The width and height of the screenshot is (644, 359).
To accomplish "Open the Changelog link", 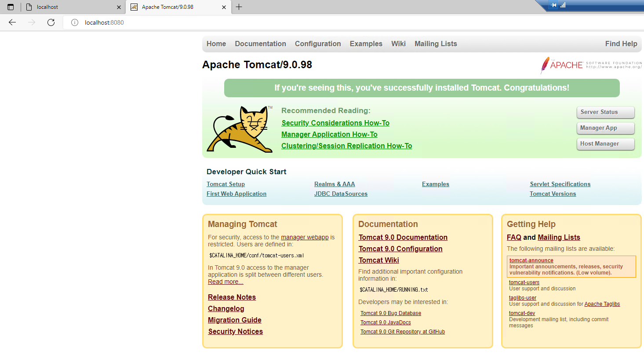I will tap(226, 309).
